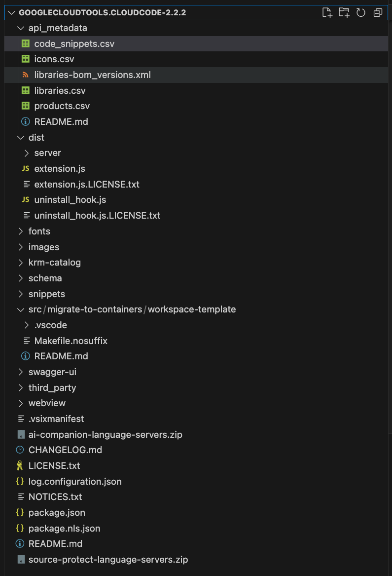Click the CSV icon beside libraries.csv
392x576 pixels.
25,90
